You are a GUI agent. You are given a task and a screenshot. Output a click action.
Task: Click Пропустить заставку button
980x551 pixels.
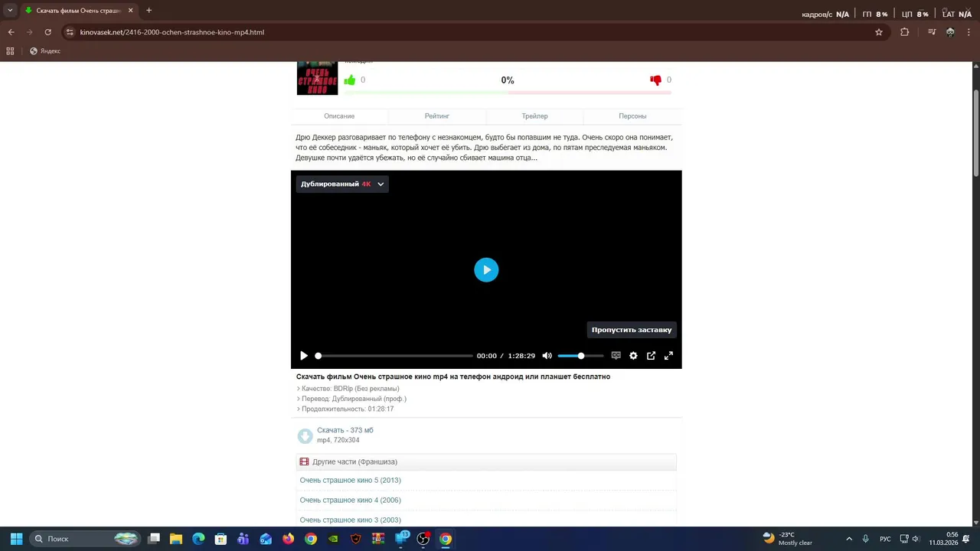click(632, 330)
